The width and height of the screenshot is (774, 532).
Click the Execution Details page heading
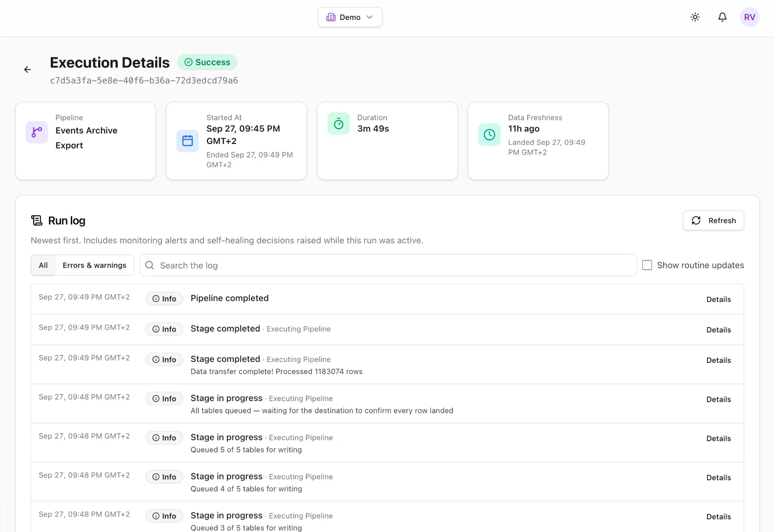(110, 62)
